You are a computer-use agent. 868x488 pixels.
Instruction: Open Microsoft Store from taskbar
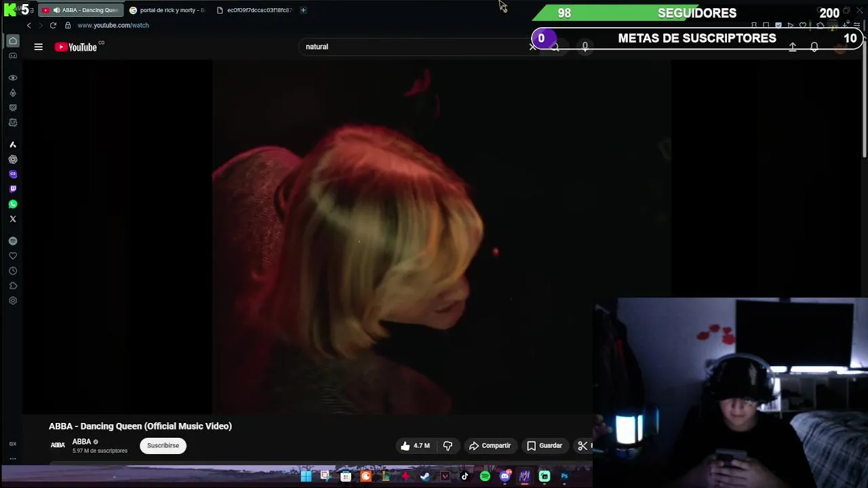click(x=346, y=476)
